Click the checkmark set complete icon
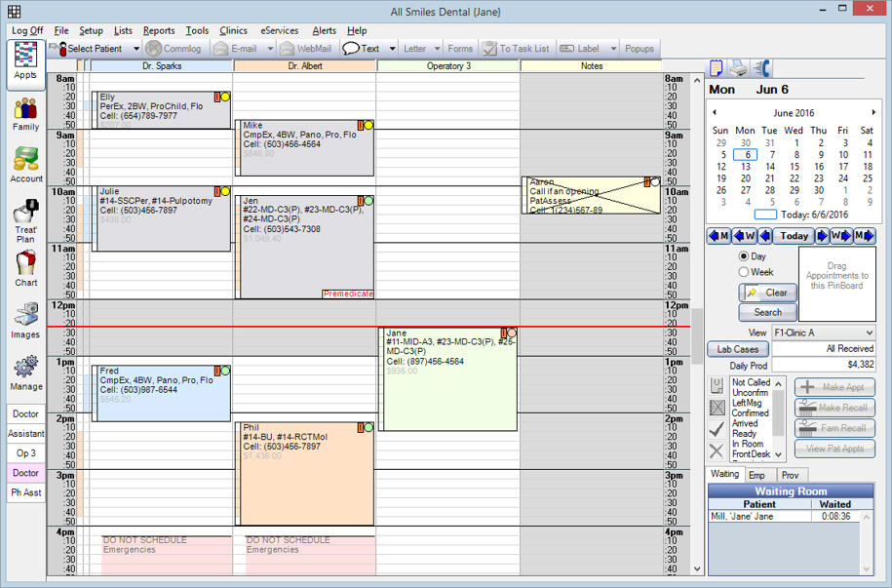Screen dimensions: 892x588 [x=717, y=429]
